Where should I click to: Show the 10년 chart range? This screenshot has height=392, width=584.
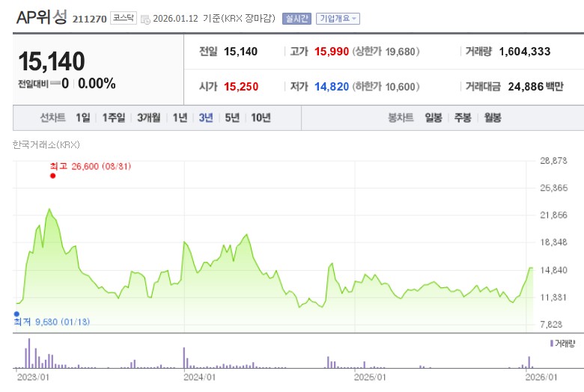click(x=261, y=117)
